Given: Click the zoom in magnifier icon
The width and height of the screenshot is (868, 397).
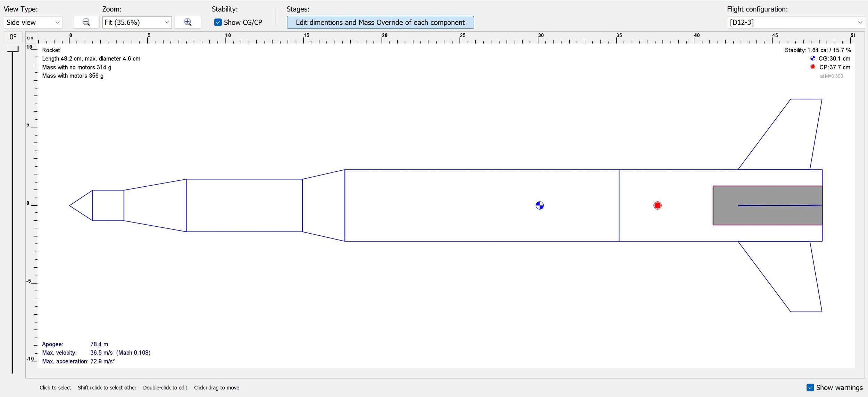Looking at the screenshot, I should point(187,22).
